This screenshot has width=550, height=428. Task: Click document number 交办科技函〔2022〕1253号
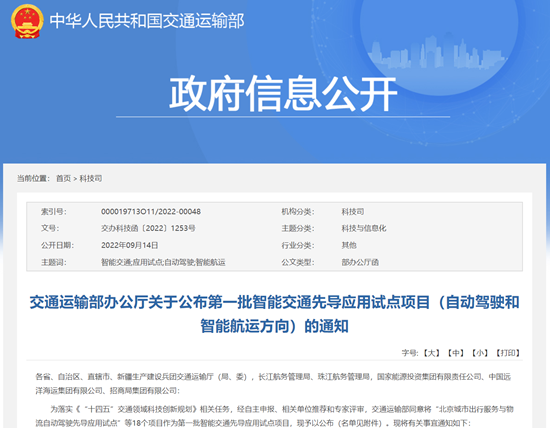point(148,228)
